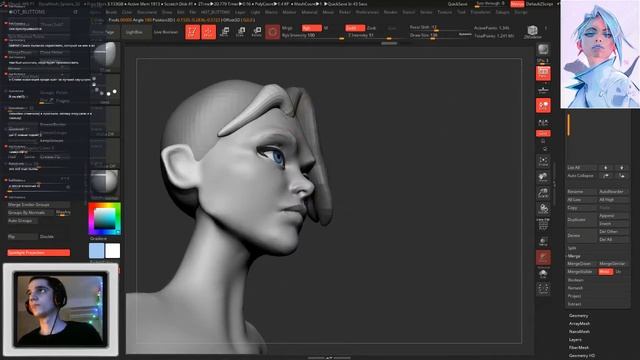Click the red Spotlight Projection button
The height and width of the screenshot is (360, 640).
[39, 253]
